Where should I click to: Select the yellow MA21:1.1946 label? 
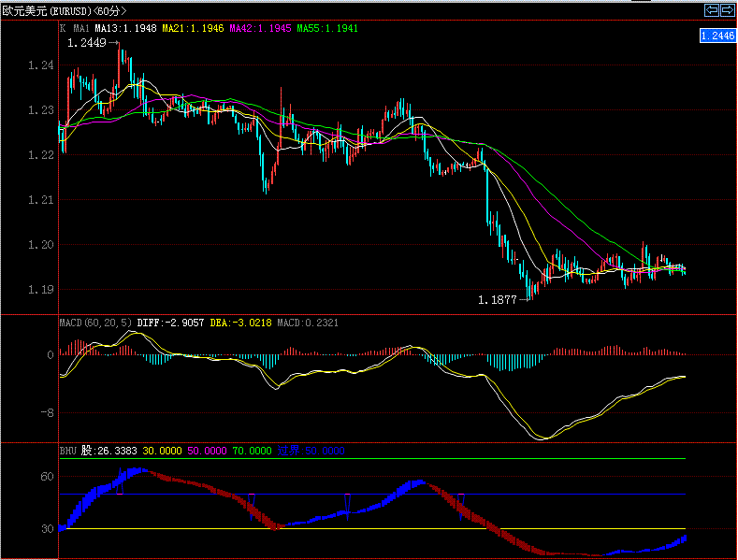(193, 28)
